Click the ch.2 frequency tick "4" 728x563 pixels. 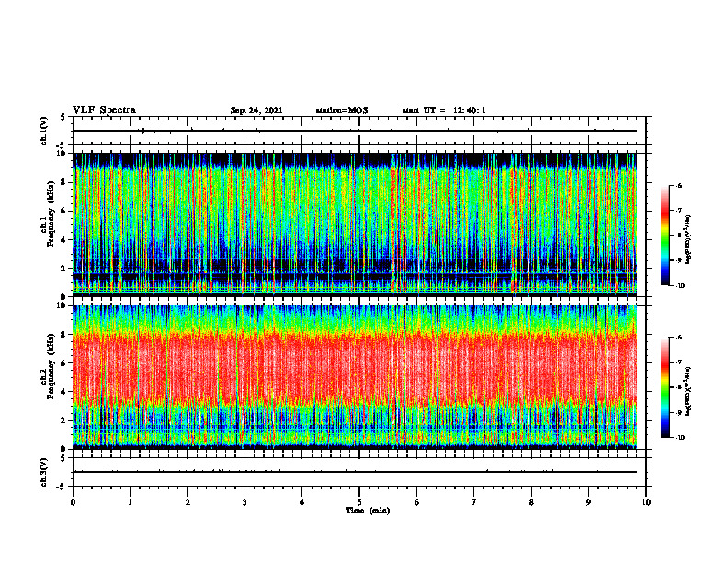(x=64, y=392)
